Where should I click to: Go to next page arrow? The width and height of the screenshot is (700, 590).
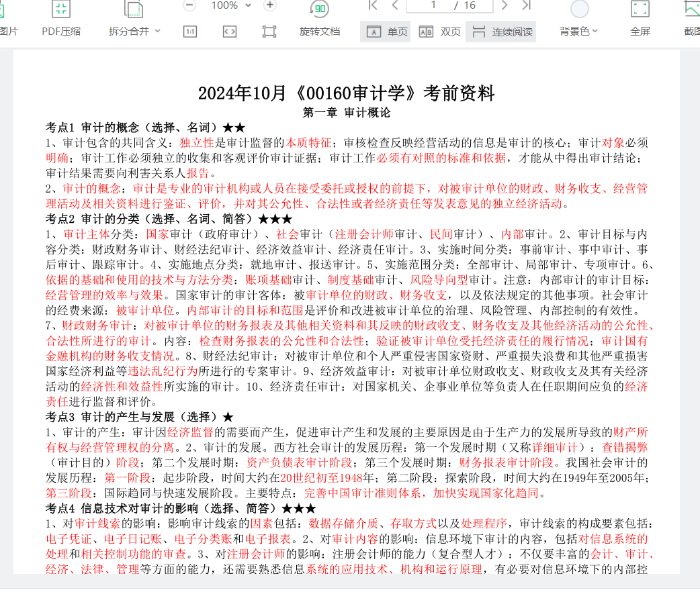[505, 5]
